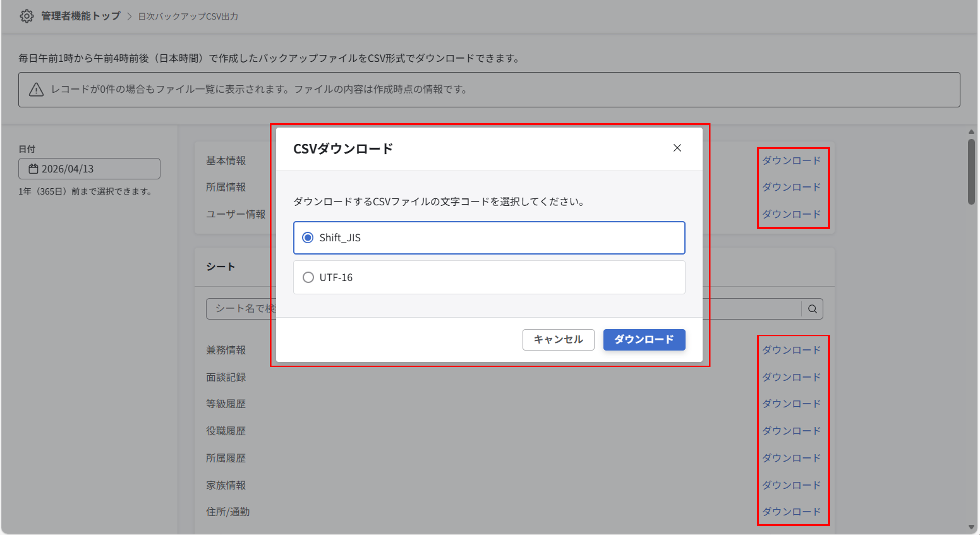
Task: Click the gear icon next to 管理者機能トップ
Action: point(27,16)
